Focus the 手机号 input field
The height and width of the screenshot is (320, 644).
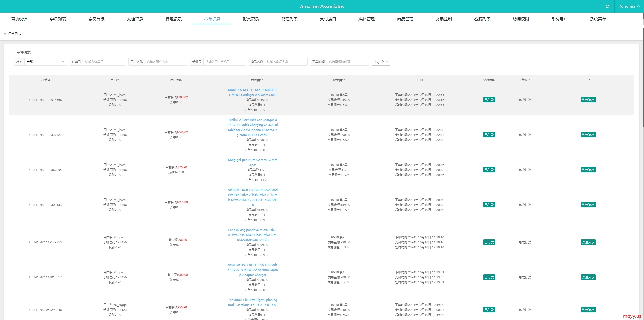(x=224, y=62)
